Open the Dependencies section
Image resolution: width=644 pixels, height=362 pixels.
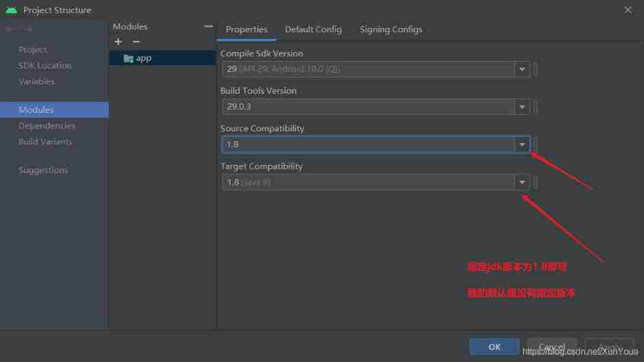[46, 126]
